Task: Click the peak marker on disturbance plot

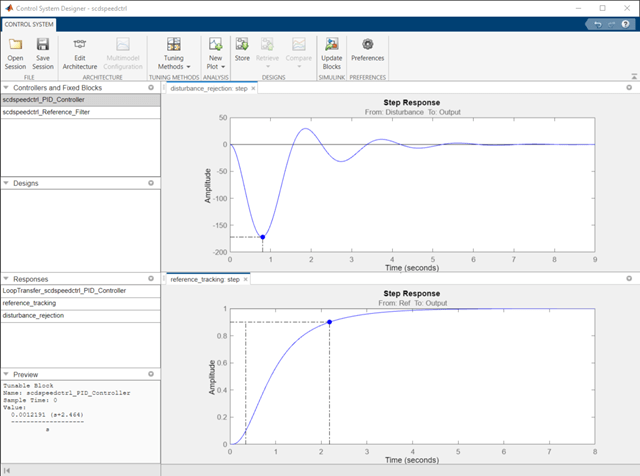Action: 263,237
